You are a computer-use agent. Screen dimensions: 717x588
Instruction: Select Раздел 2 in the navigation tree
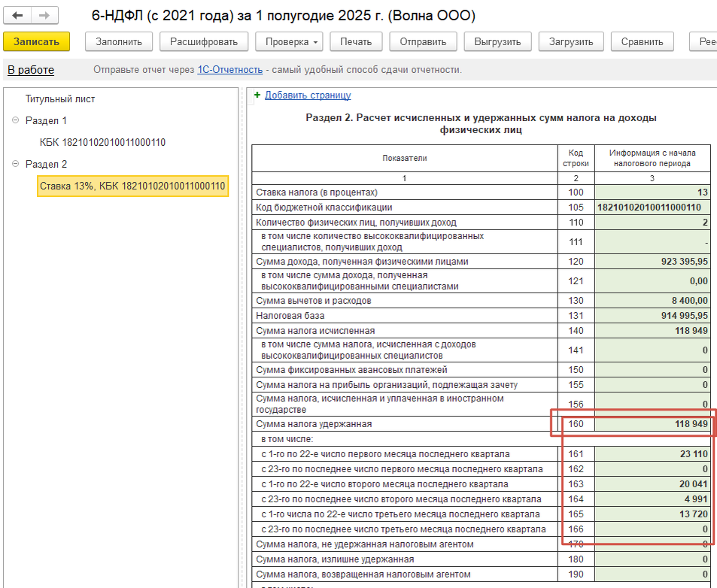point(46,164)
